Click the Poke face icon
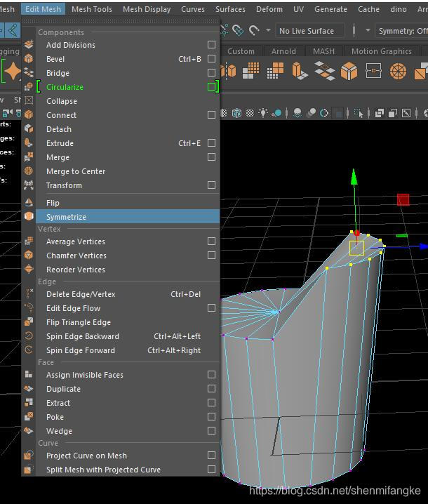This screenshot has width=428, height=504. [29, 417]
